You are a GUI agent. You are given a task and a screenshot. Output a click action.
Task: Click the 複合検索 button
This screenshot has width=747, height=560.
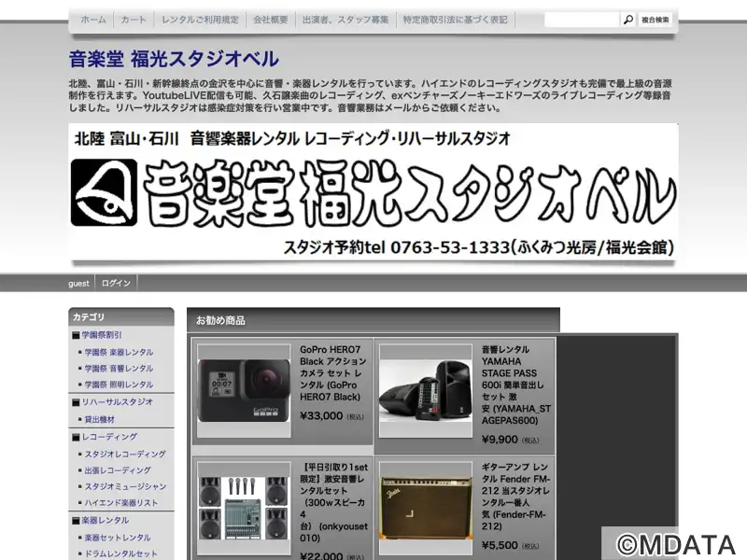pos(655,20)
